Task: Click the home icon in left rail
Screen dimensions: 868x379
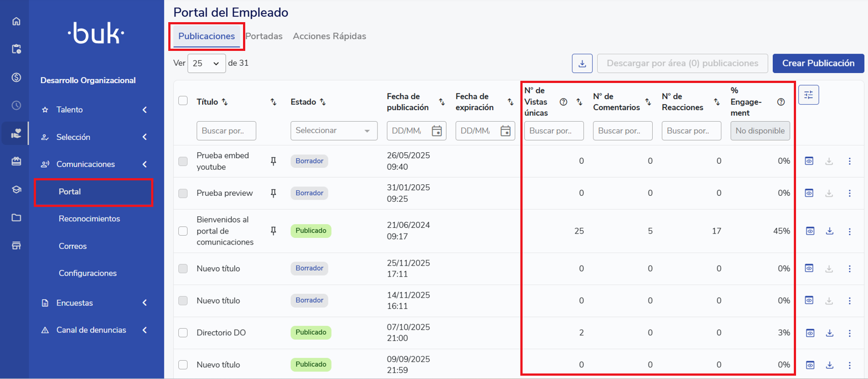Action: tap(16, 22)
